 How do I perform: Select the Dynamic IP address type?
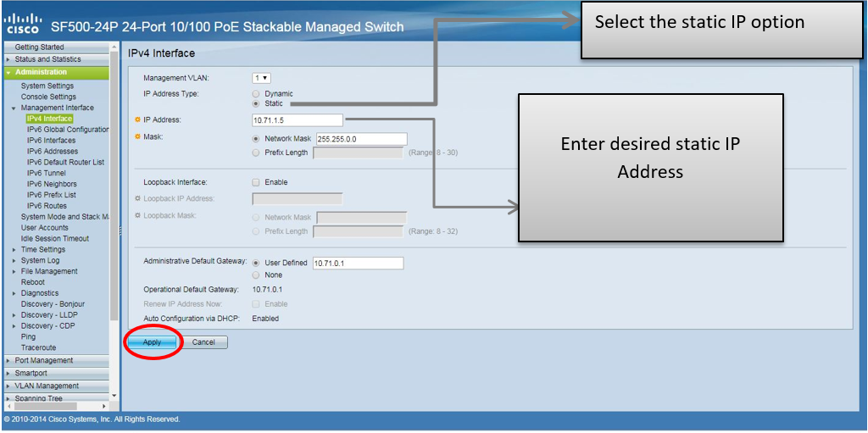coord(256,94)
